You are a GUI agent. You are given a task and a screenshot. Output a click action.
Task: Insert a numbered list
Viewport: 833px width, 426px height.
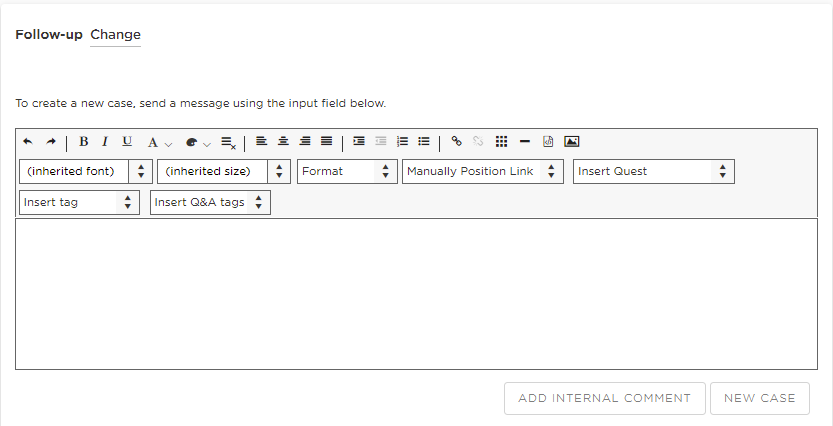(403, 141)
